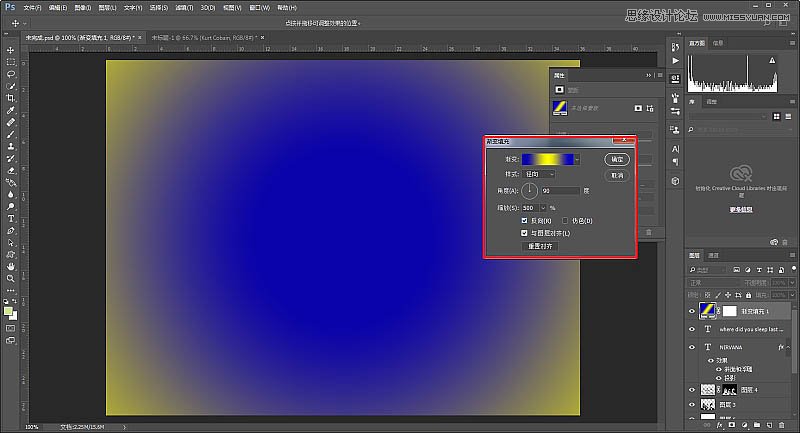Create new group folder icon
Image resolution: width=800 pixels, height=433 pixels.
click(757, 425)
